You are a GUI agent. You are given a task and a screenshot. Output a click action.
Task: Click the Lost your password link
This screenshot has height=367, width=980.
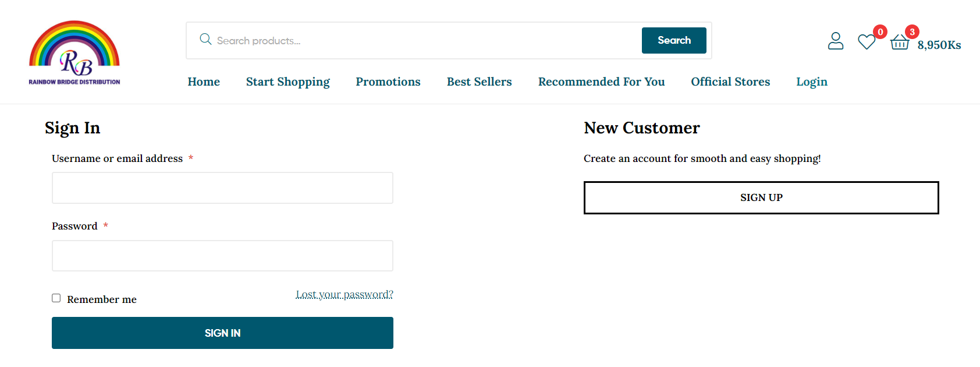click(345, 294)
